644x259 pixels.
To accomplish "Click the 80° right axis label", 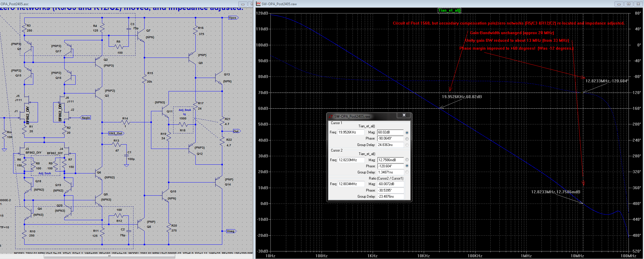I will [x=638, y=13].
